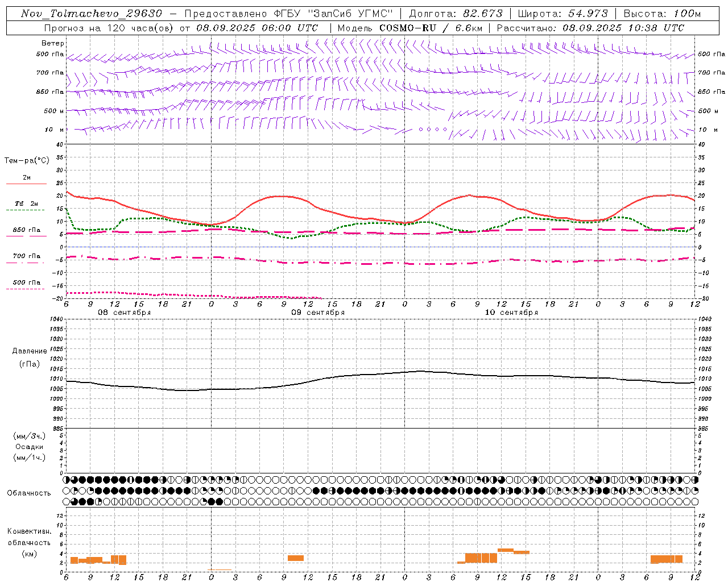Click the '09 сентября' date label
Screen dimensions: 728x582
click(318, 313)
